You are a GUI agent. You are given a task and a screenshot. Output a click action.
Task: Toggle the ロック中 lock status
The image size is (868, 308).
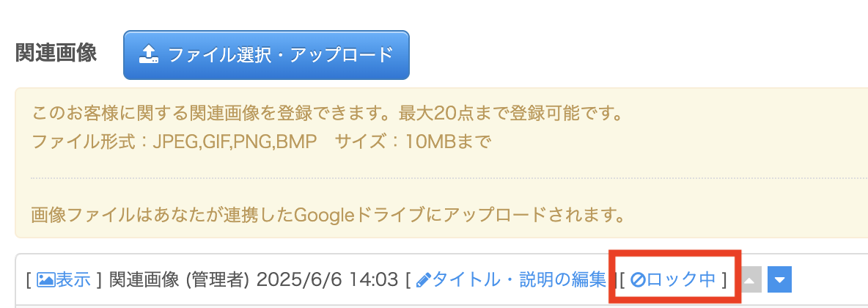click(x=680, y=279)
